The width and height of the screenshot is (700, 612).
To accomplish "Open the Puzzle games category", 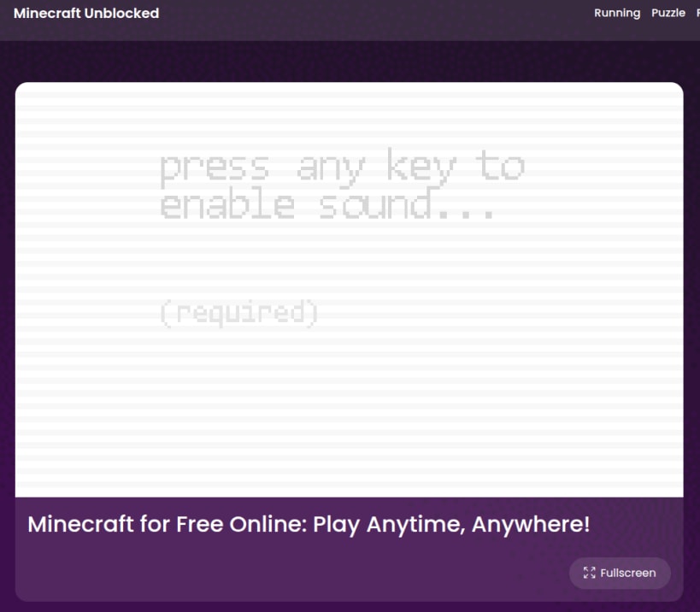I will coord(668,13).
